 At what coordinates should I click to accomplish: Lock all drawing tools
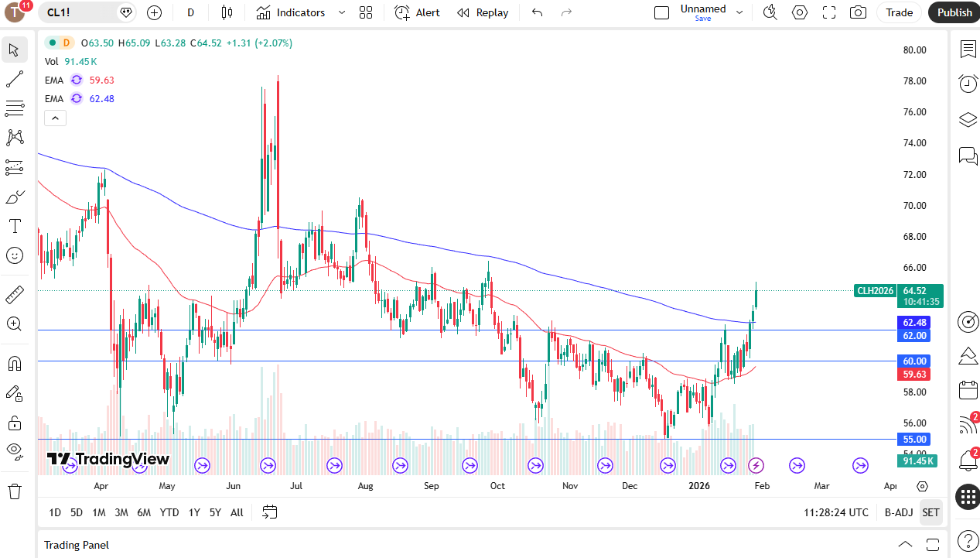(14, 423)
